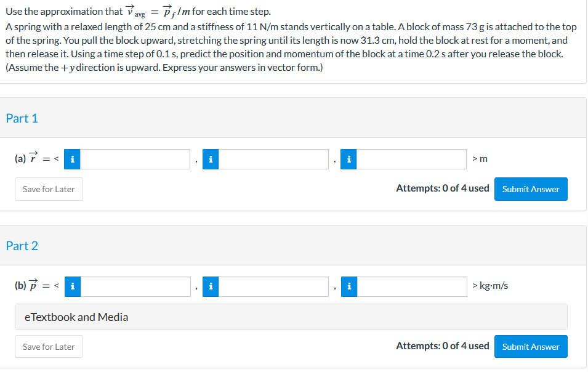Collapse the Part 2 section header
This screenshot has width=588, height=372.
point(22,245)
